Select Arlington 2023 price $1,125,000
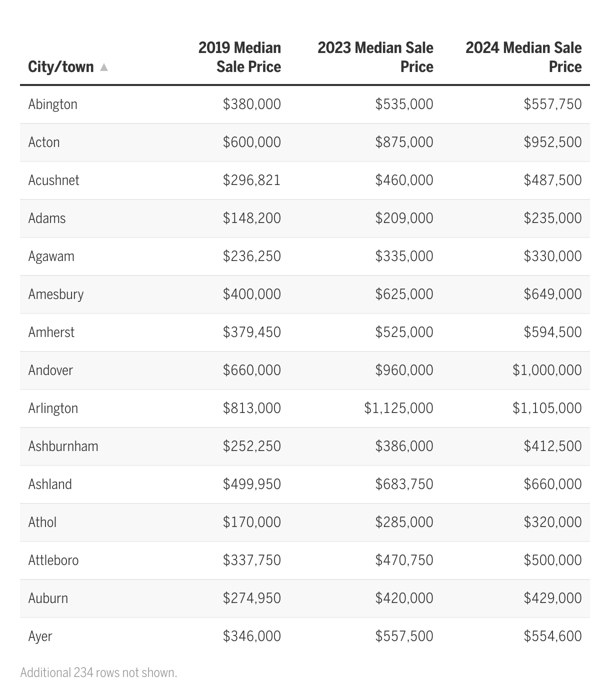 point(398,408)
